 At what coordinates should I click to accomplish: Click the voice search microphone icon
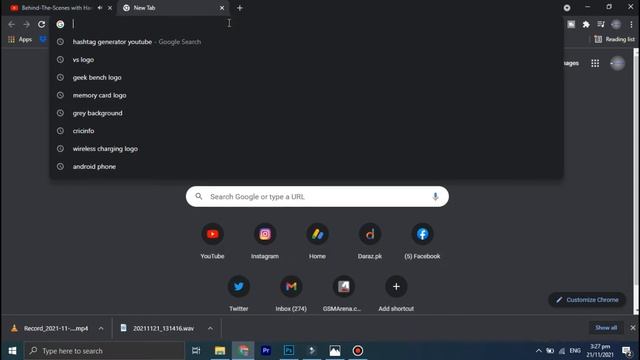[435, 197]
